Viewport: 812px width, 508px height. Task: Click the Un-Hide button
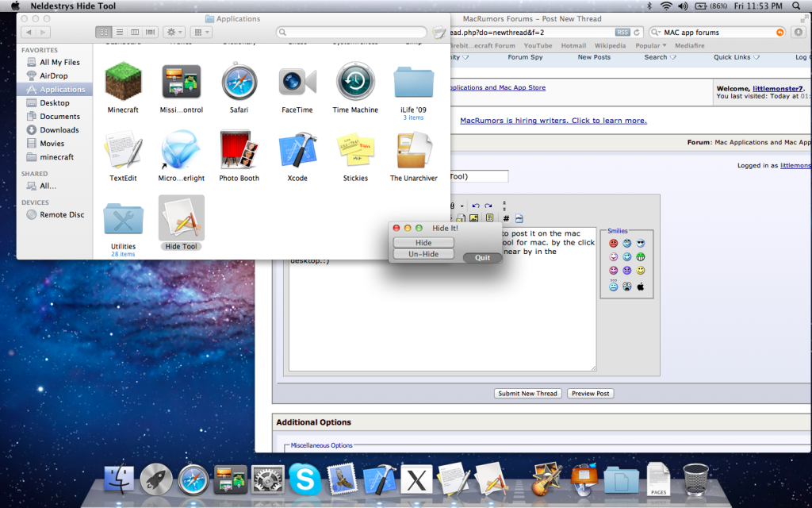click(x=423, y=254)
